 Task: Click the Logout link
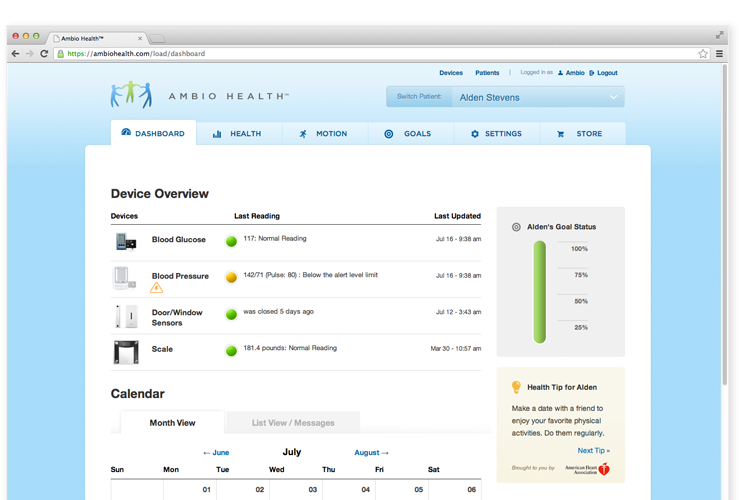coord(603,73)
